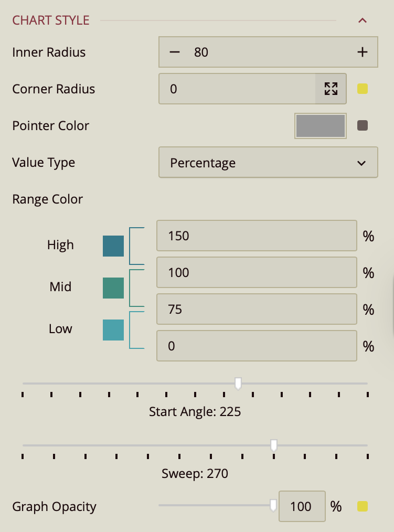Click the Start Angle slider handle
This screenshot has height=532, width=394.
coord(238,384)
